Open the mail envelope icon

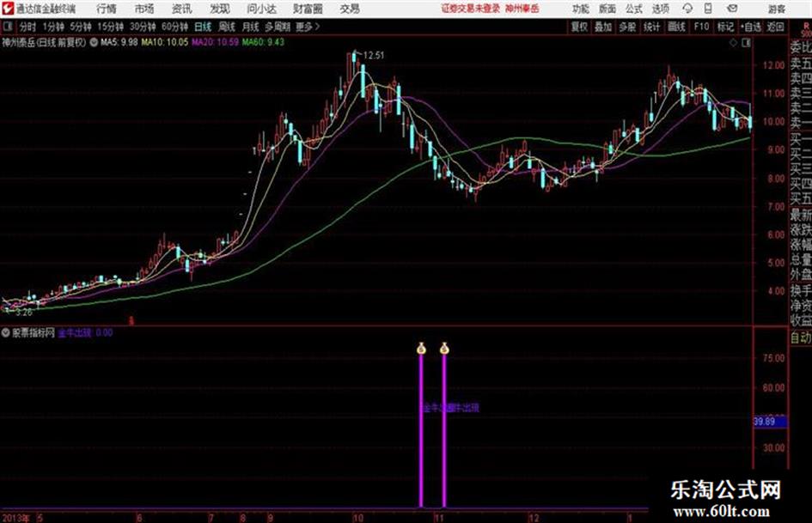click(732, 9)
